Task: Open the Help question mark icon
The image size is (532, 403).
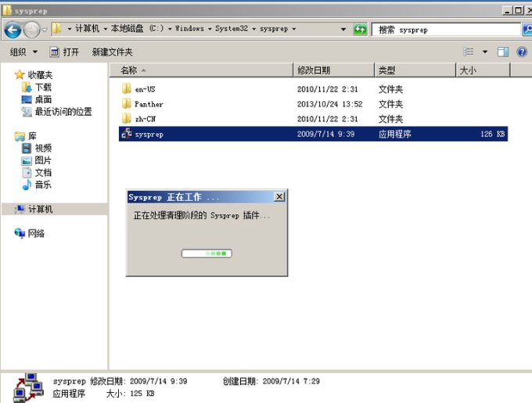Action: point(522,52)
